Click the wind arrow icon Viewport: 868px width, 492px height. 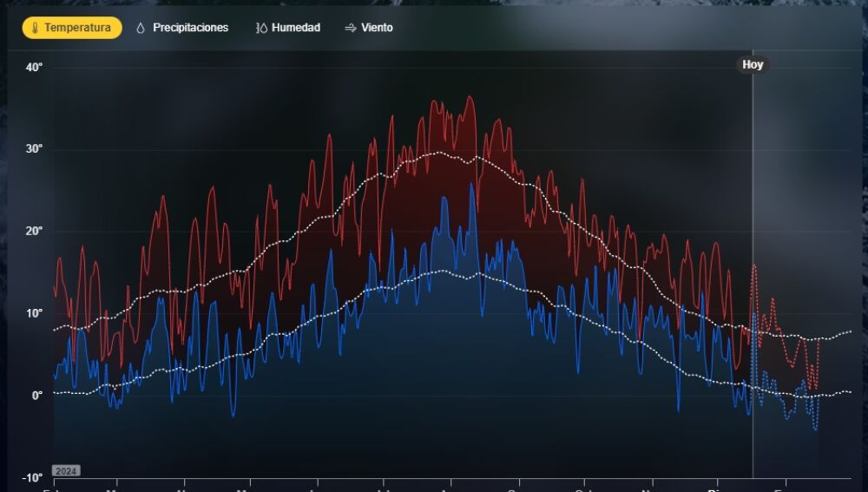pyautogui.click(x=351, y=28)
